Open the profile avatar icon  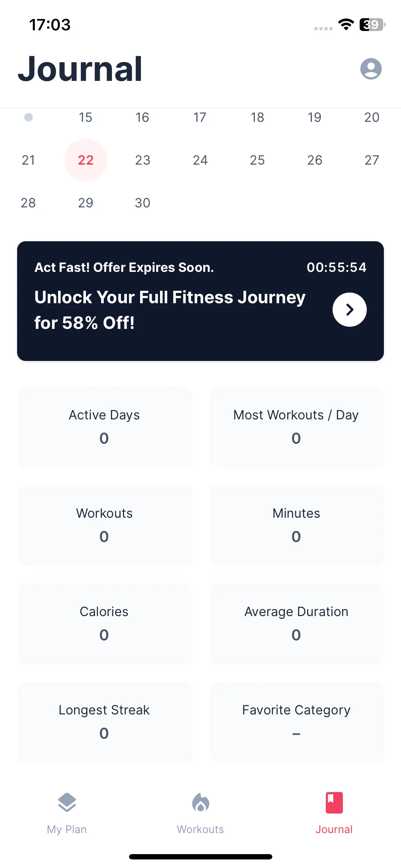pyautogui.click(x=371, y=68)
